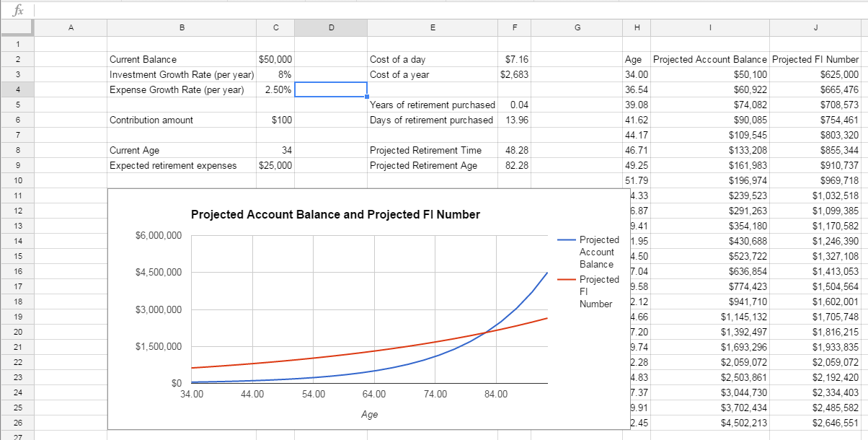Select the Current Age value 34
Viewport: 868px width, 440px height.
coord(276,150)
